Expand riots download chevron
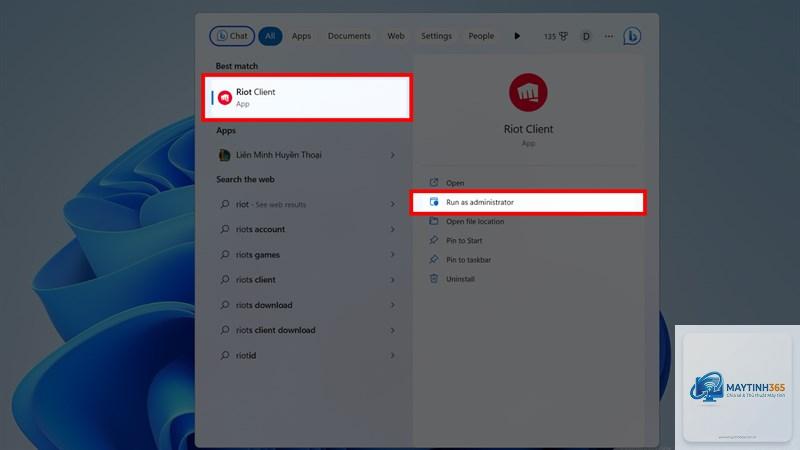The height and width of the screenshot is (450, 800). 392,305
